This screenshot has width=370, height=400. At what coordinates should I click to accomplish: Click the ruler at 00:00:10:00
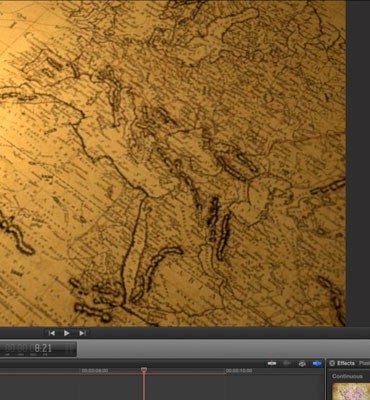click(239, 371)
